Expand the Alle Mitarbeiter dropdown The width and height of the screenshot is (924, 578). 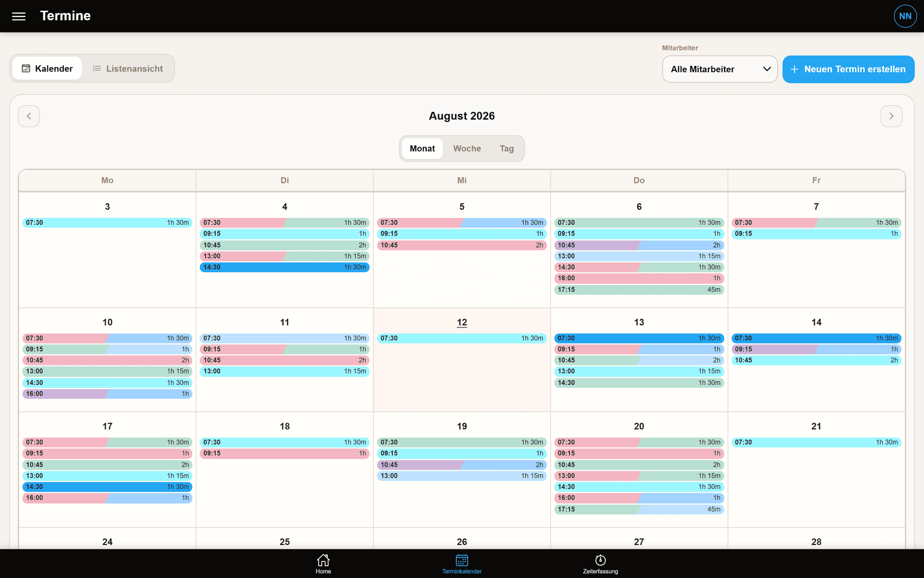(x=720, y=69)
